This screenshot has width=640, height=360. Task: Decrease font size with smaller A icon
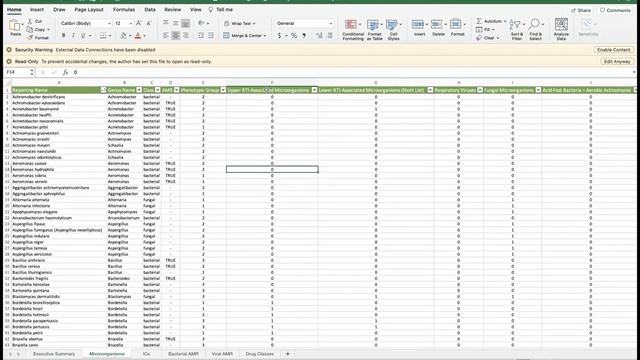tap(149, 24)
